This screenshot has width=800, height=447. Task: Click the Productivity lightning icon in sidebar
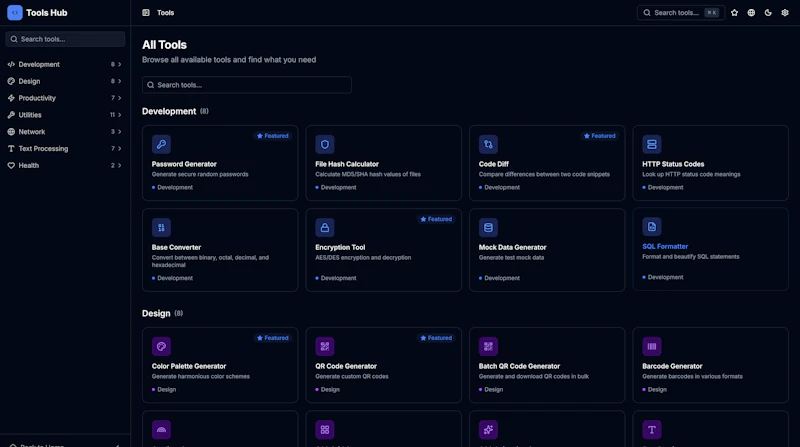[x=11, y=98]
